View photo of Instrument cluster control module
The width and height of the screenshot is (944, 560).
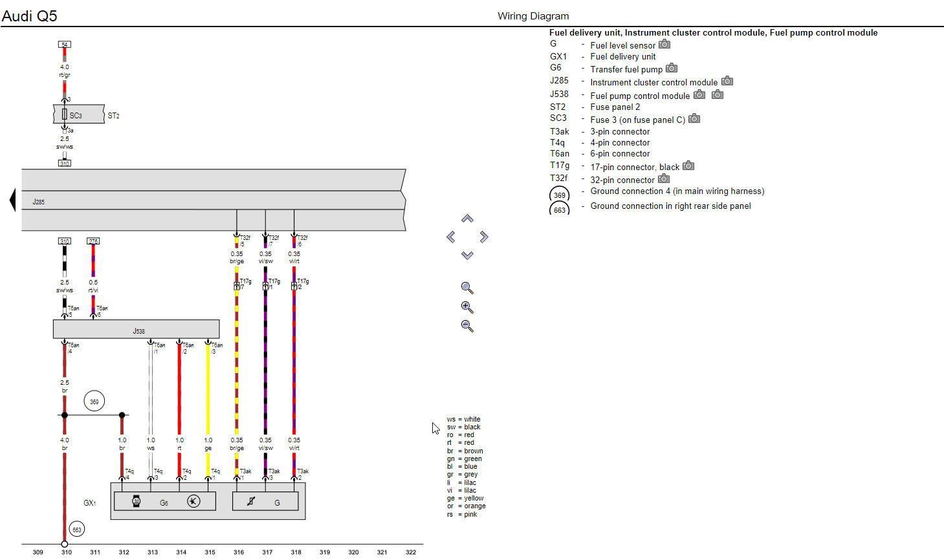[727, 81]
